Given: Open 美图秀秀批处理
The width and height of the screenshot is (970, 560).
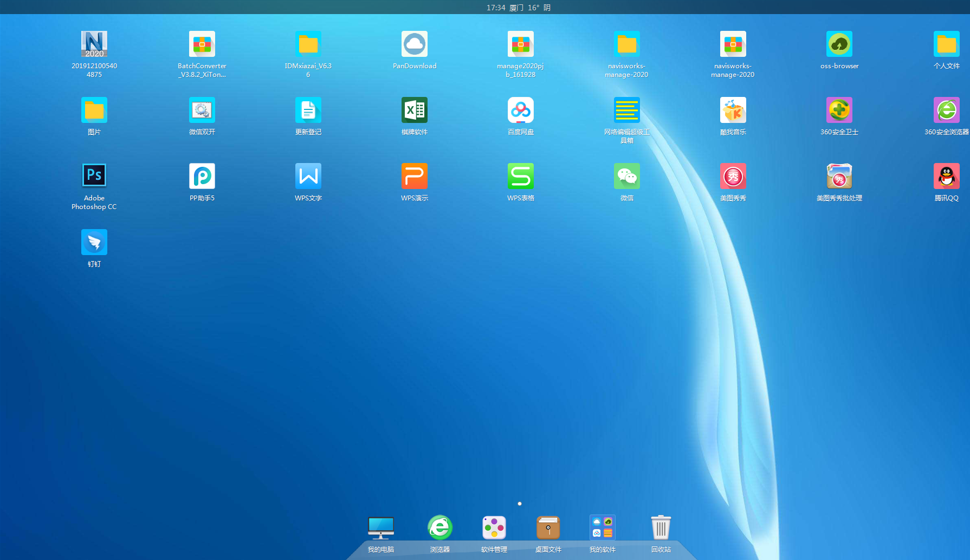Looking at the screenshot, I should click(839, 176).
